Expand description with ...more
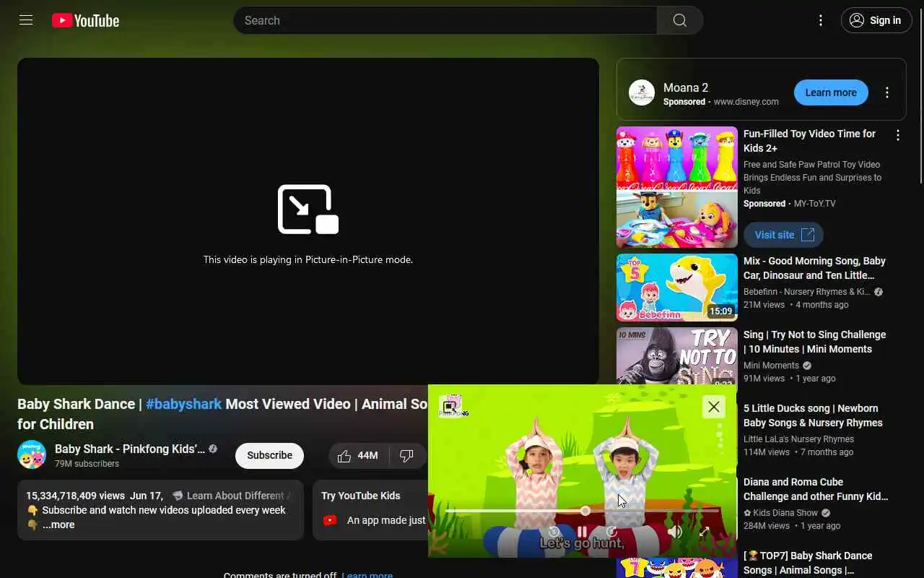The image size is (924, 578). coord(58,525)
